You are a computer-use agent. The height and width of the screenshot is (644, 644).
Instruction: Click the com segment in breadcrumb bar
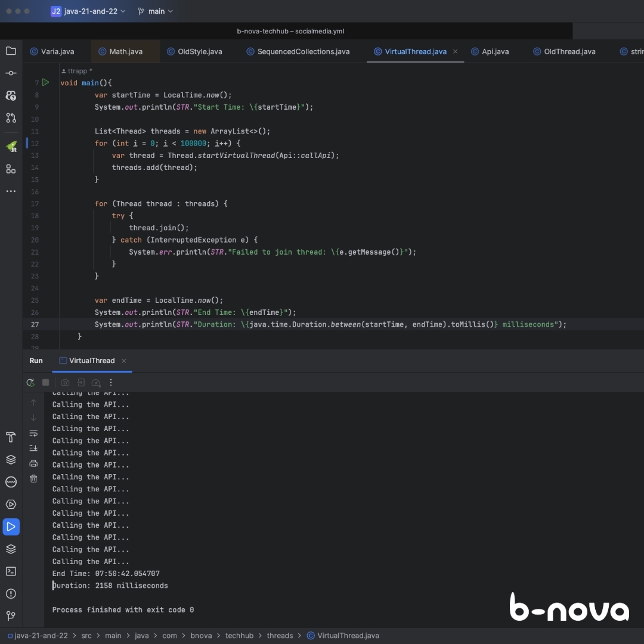169,636
